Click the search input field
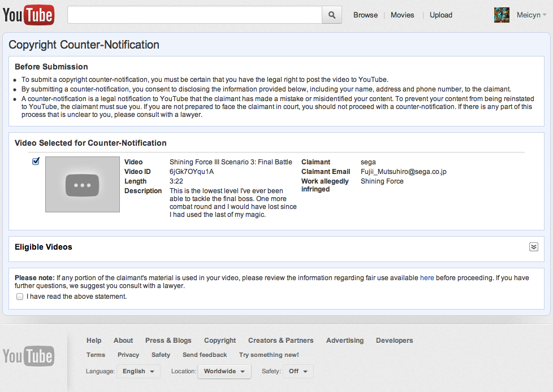The height and width of the screenshot is (392, 553). [195, 15]
